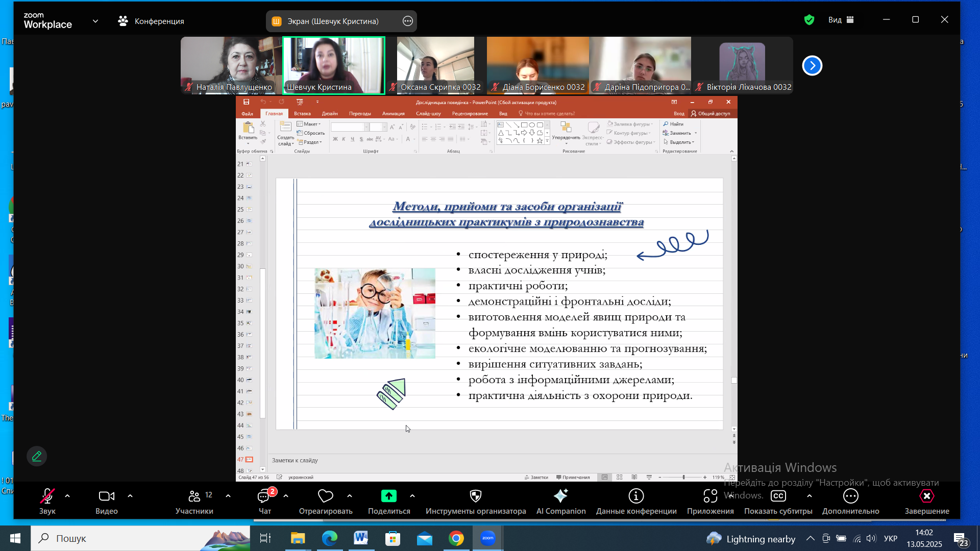This screenshot has width=980, height=551.
Task: Click the Создать слайд new slide icon
Action: point(285,128)
